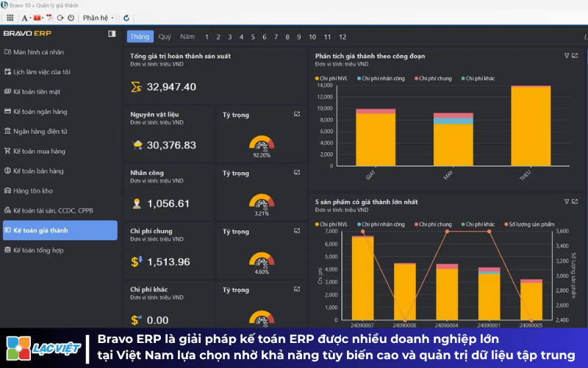The height and width of the screenshot is (368, 588).
Task: Click the 4.60% gauge
Action: [x=262, y=261]
